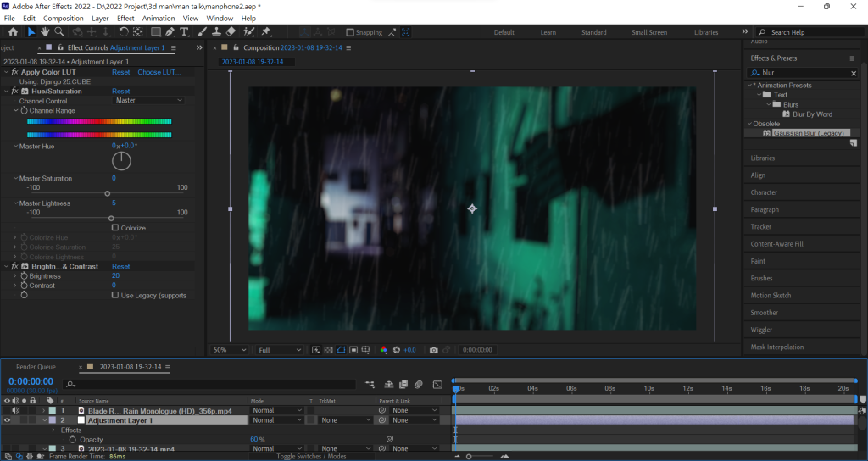Select the Roto Brush tool
Viewport: 868px width, 461px height.
pos(248,32)
